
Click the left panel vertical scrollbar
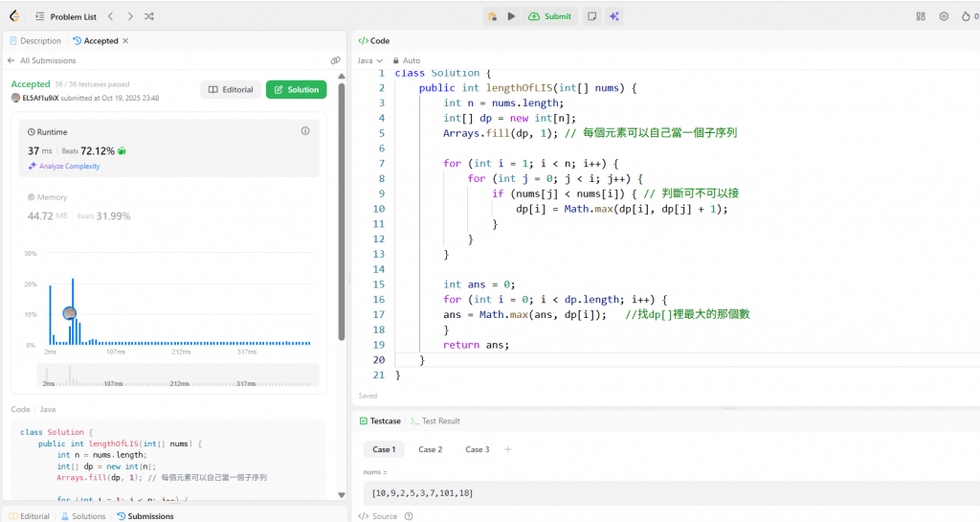point(342,210)
